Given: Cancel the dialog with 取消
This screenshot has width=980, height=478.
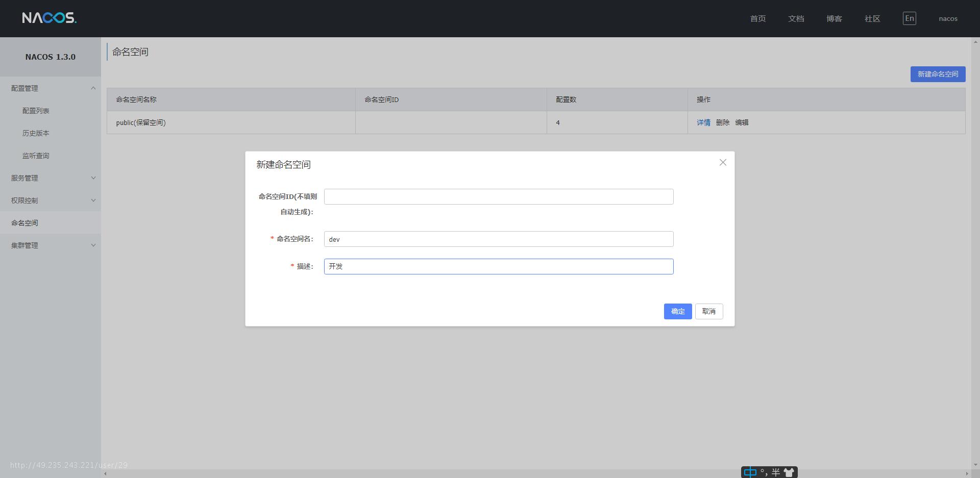Looking at the screenshot, I should [709, 311].
